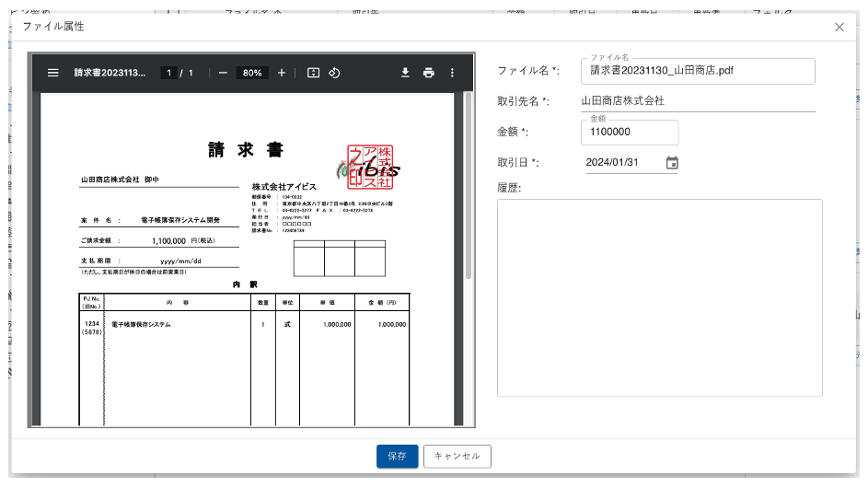
Task: Click the zoom out minus icon
Action: click(x=223, y=73)
